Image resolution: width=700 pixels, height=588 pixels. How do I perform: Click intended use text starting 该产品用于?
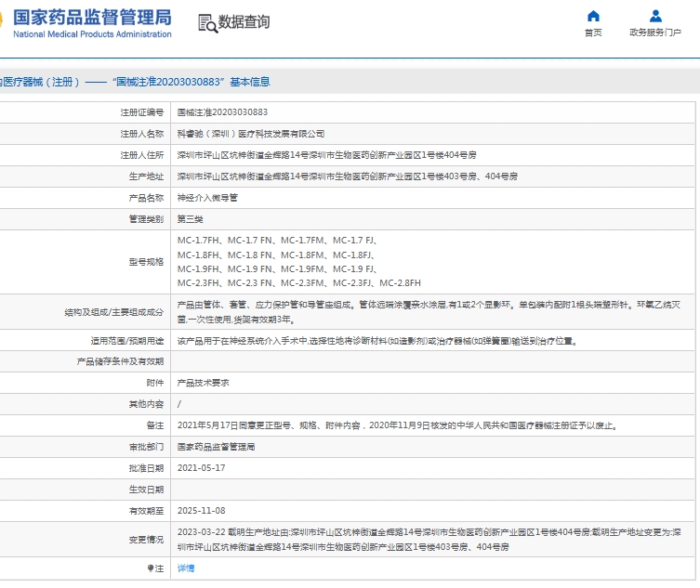377,341
